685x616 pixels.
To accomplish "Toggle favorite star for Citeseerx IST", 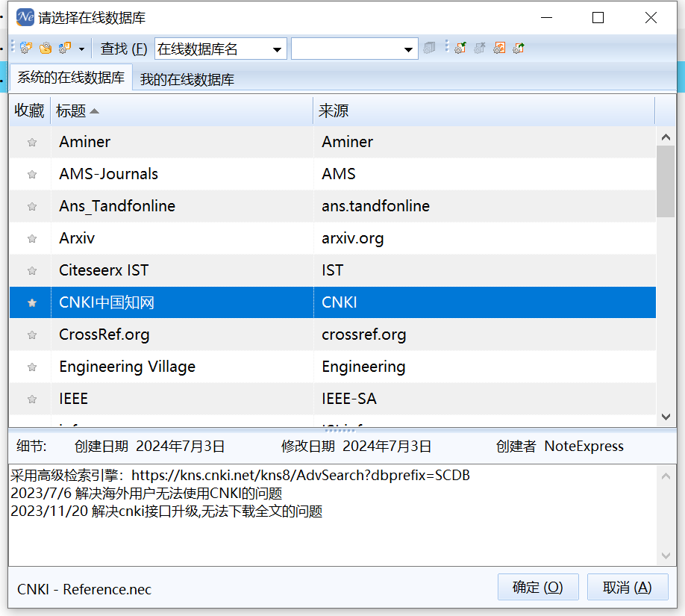I will pyautogui.click(x=32, y=270).
